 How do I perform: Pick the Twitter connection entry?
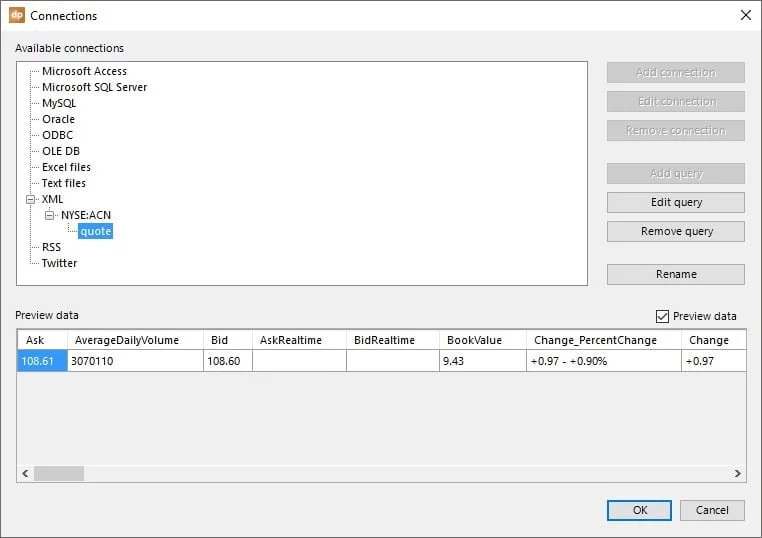(59, 263)
